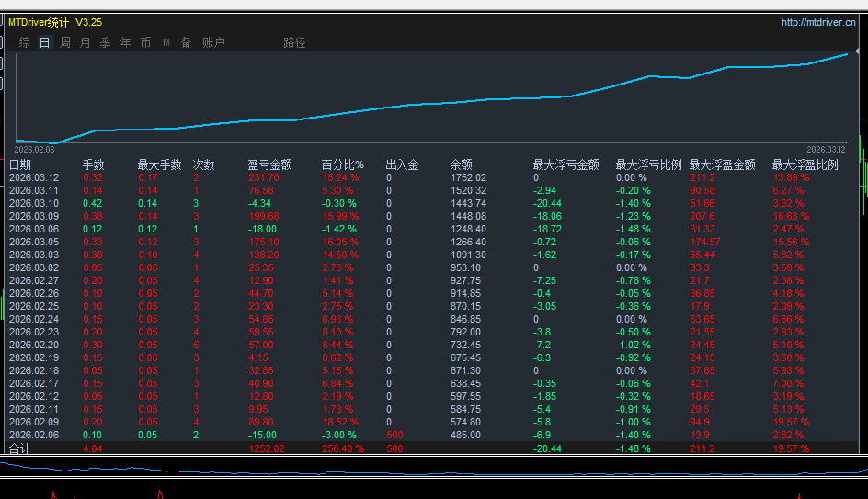Screen dimensions: 868x499
Task: Select the 2026.02.09 date row
Action: tap(34, 422)
